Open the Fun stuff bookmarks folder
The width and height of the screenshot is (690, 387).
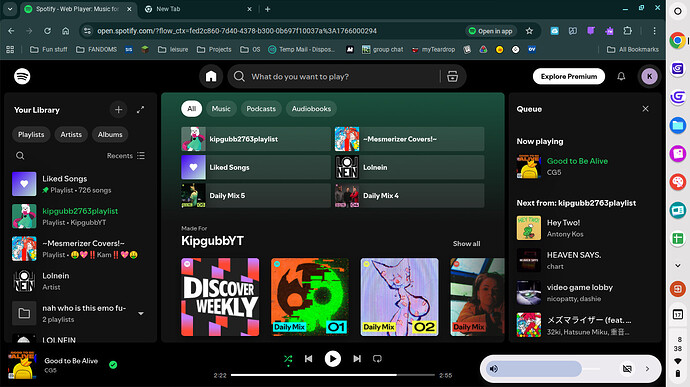click(48, 49)
